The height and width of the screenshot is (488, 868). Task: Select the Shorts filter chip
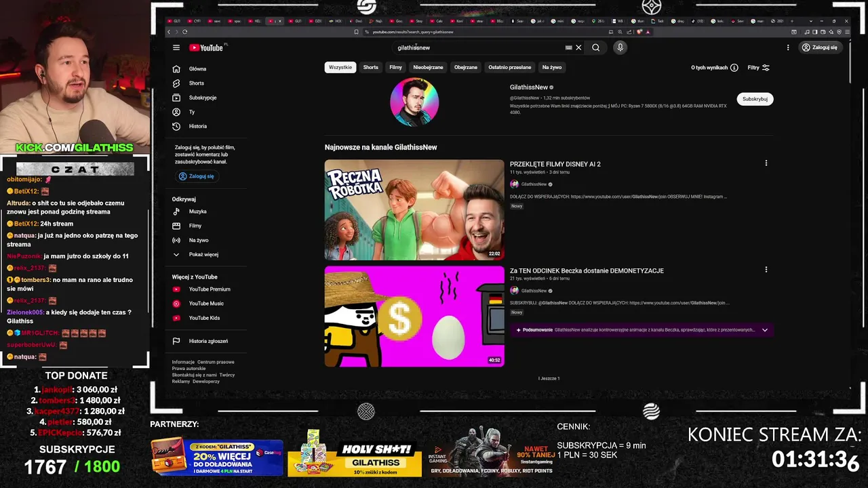coord(370,67)
